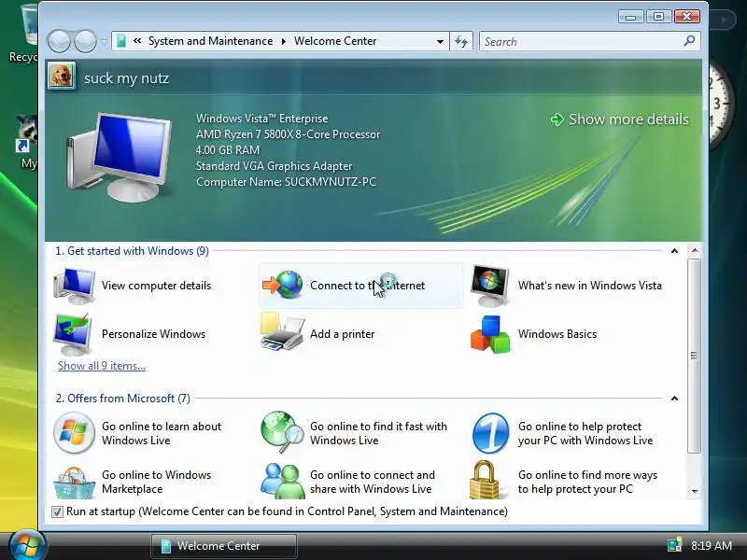Click Go online to Windows Marketplace text
The height and width of the screenshot is (560, 747).
pos(156,482)
